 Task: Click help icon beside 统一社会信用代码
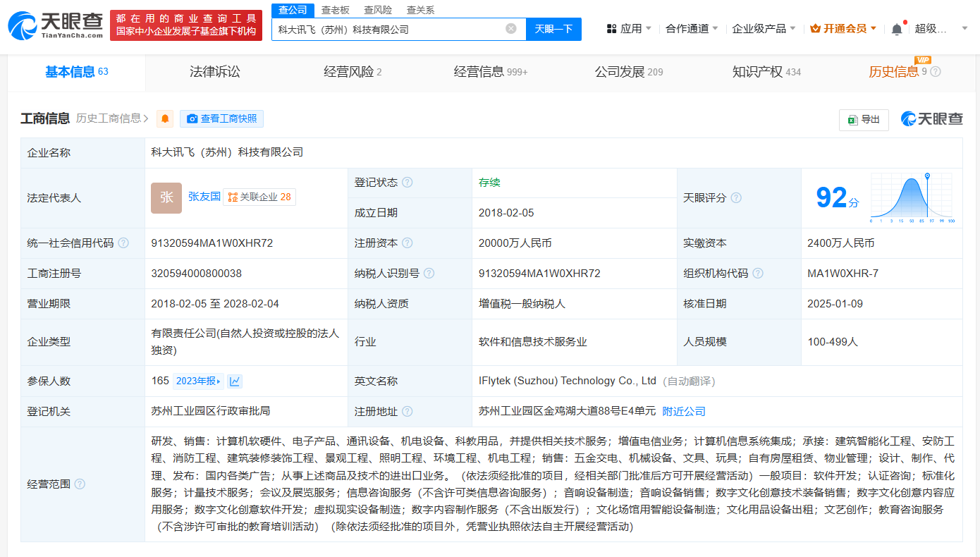[123, 243]
